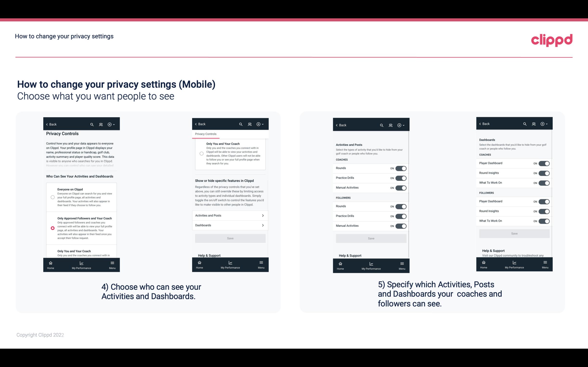Click the profile icon in top navigation
The image size is (588, 367).
[101, 124]
